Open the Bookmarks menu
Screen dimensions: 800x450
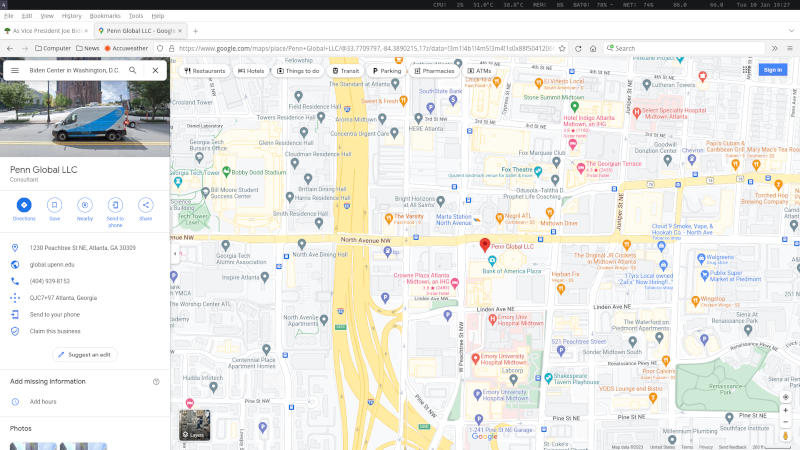click(x=105, y=16)
